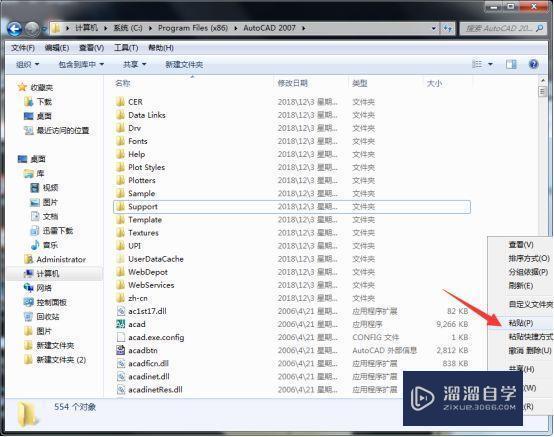Select the acad.exe.config file
The width and height of the screenshot is (554, 437).
click(x=156, y=337)
